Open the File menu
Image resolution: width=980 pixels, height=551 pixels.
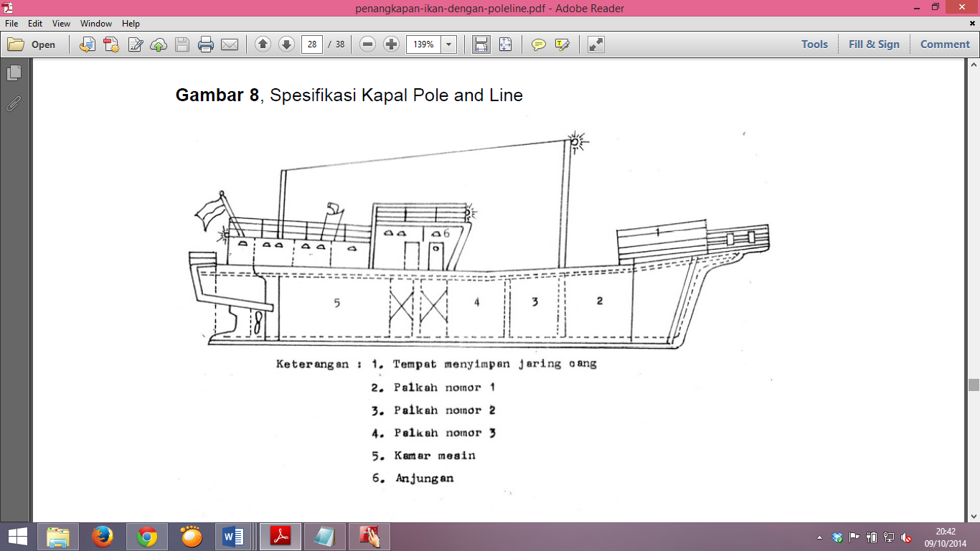(11, 24)
